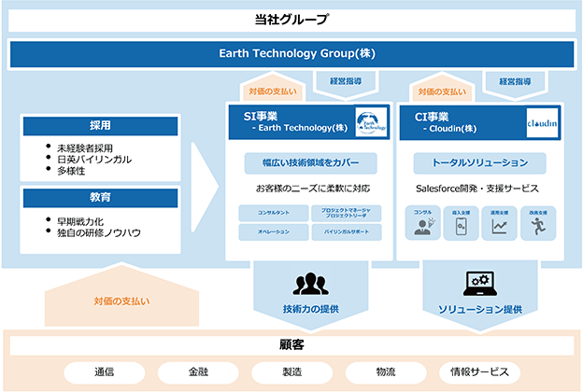Select the 金融 customer pill

point(198,372)
